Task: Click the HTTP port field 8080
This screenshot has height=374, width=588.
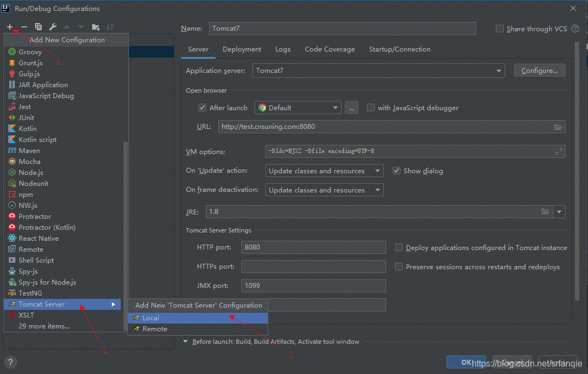Action: pyautogui.click(x=314, y=247)
